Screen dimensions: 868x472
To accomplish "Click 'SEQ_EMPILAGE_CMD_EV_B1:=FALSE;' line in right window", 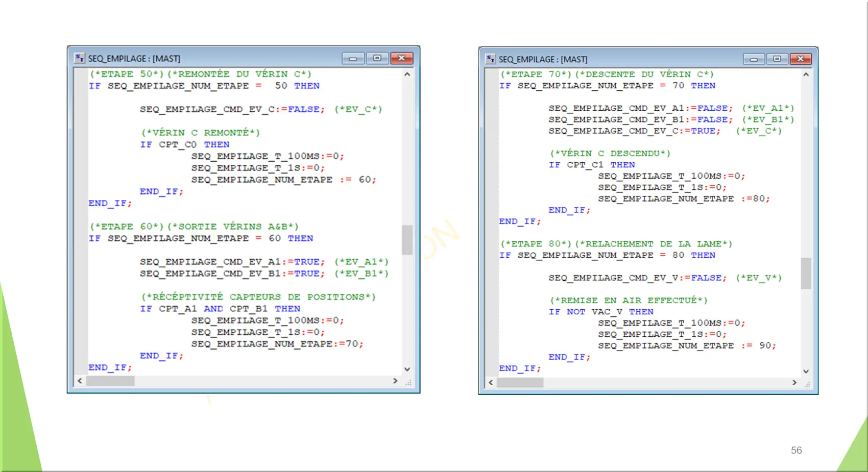I will click(641, 119).
